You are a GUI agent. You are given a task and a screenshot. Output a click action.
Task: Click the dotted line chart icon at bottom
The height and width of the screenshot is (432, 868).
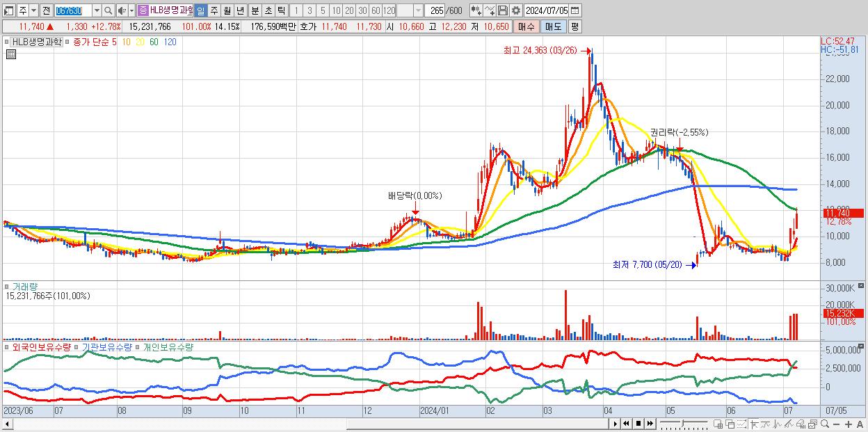[x=741, y=424]
